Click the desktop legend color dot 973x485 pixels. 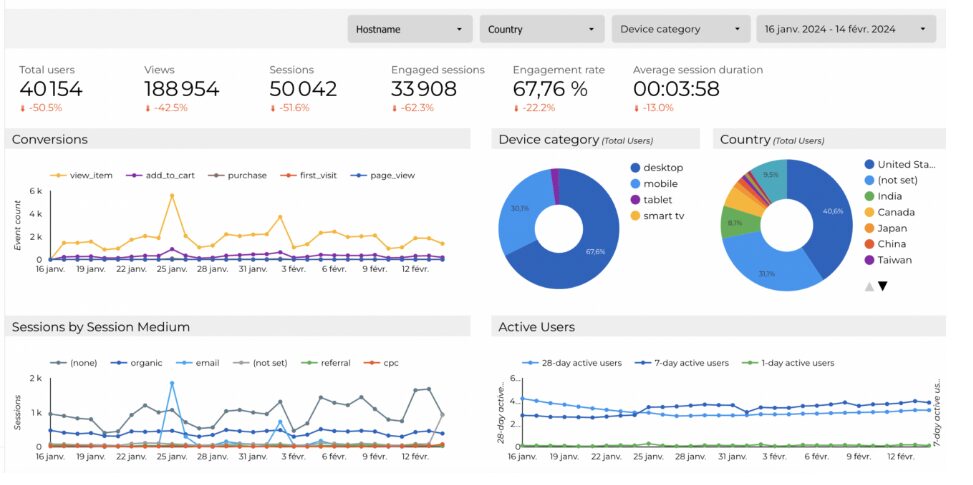pos(636,168)
